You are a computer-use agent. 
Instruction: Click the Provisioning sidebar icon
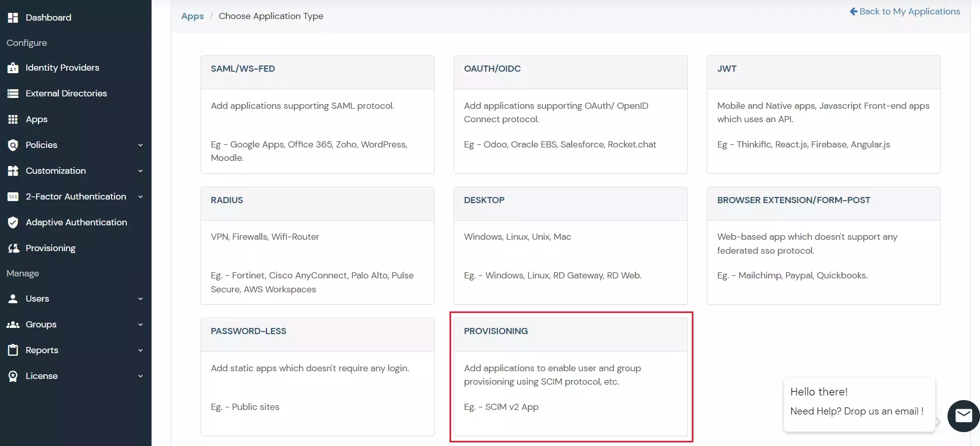(13, 248)
